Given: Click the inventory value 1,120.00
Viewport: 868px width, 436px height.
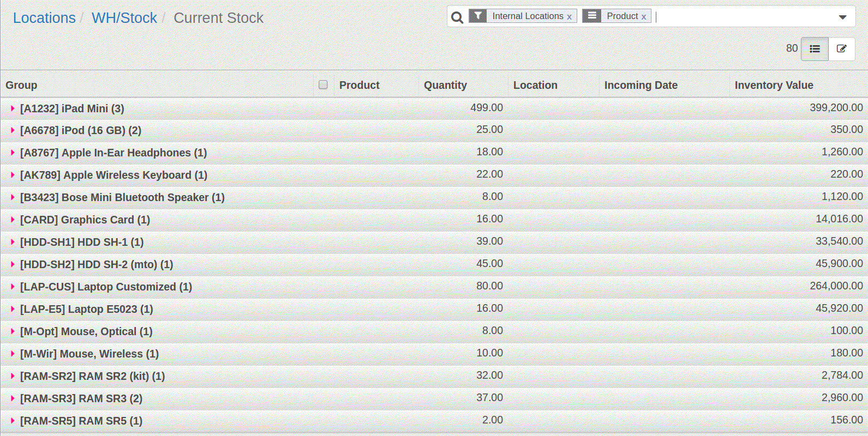Looking at the screenshot, I should click(x=842, y=197).
